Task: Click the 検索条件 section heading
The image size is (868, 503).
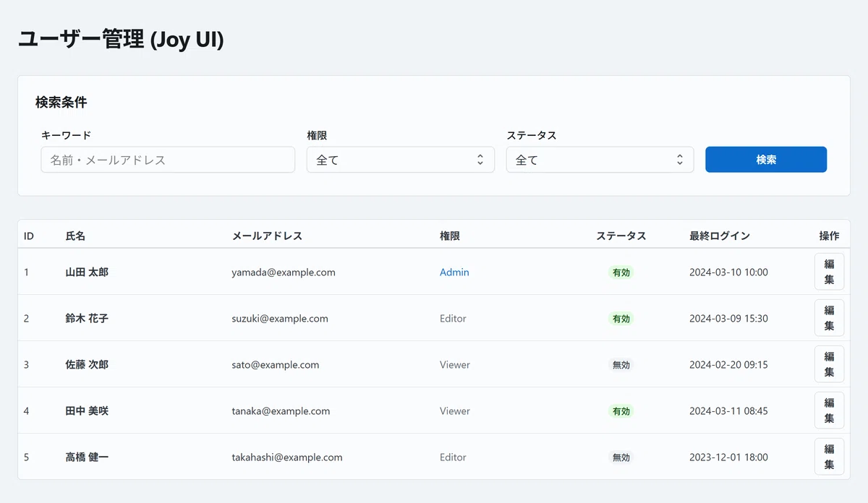Action: pos(61,103)
